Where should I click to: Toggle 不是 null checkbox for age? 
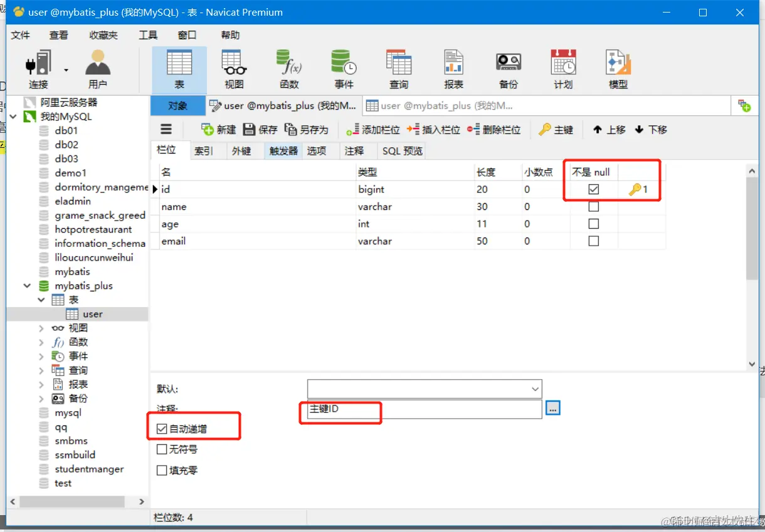(x=593, y=224)
